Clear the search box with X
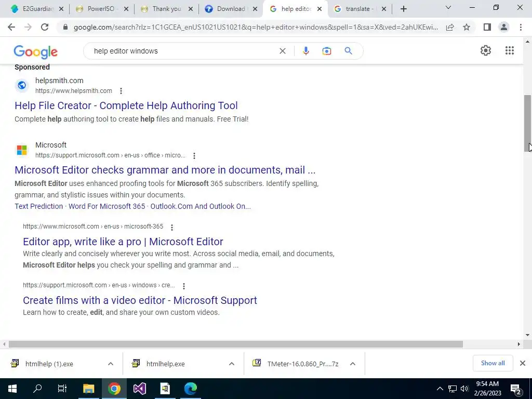 point(282,51)
